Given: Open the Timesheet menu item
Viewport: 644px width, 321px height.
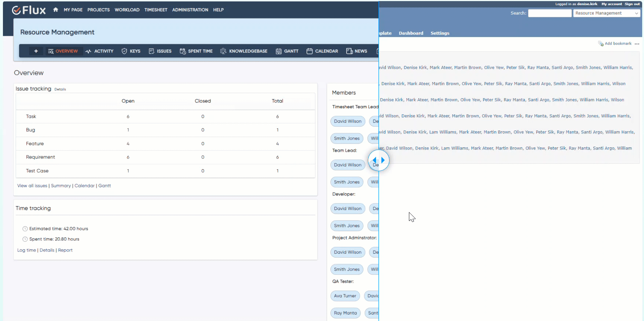Looking at the screenshot, I should (155, 10).
